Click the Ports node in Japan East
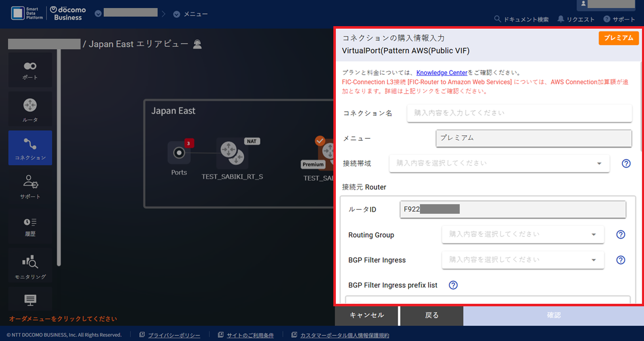The image size is (644, 341). pos(179,153)
